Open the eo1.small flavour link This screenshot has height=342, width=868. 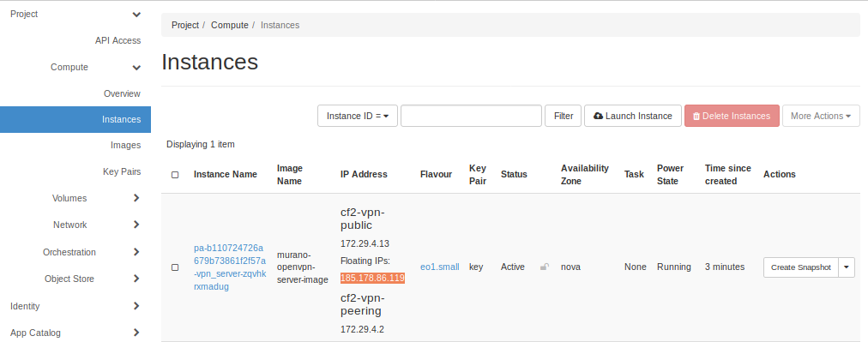click(x=439, y=267)
